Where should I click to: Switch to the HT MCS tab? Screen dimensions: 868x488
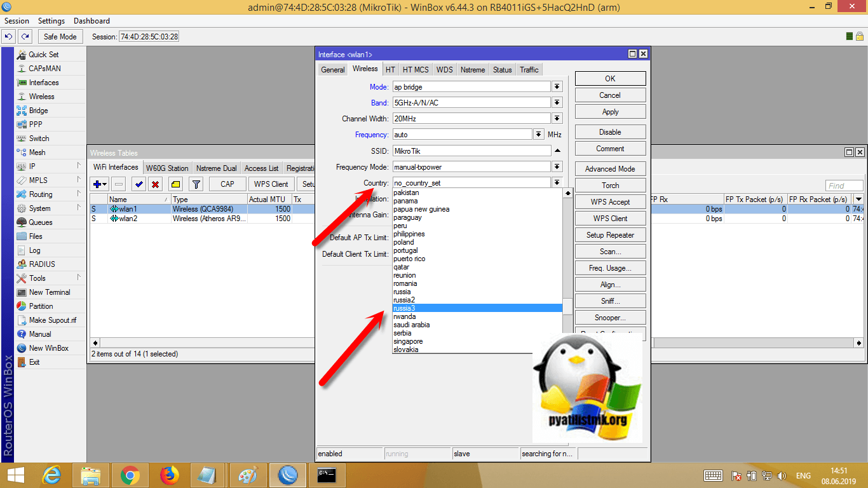[416, 70]
